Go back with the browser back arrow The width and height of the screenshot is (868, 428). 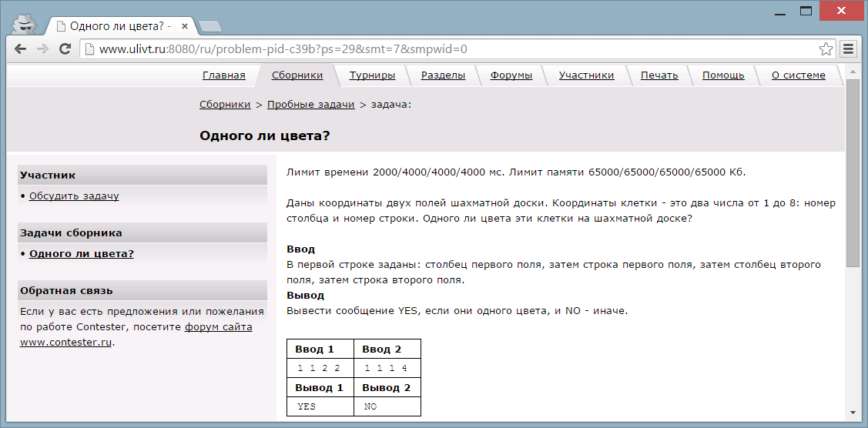point(21,48)
